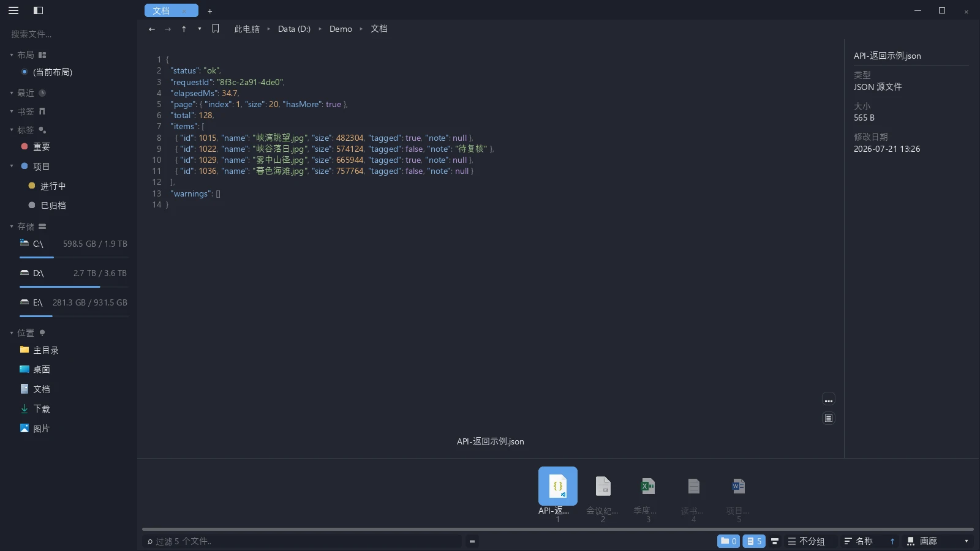The height and width of the screenshot is (551, 980).
Task: Open the E:\ drive
Action: 73,302
